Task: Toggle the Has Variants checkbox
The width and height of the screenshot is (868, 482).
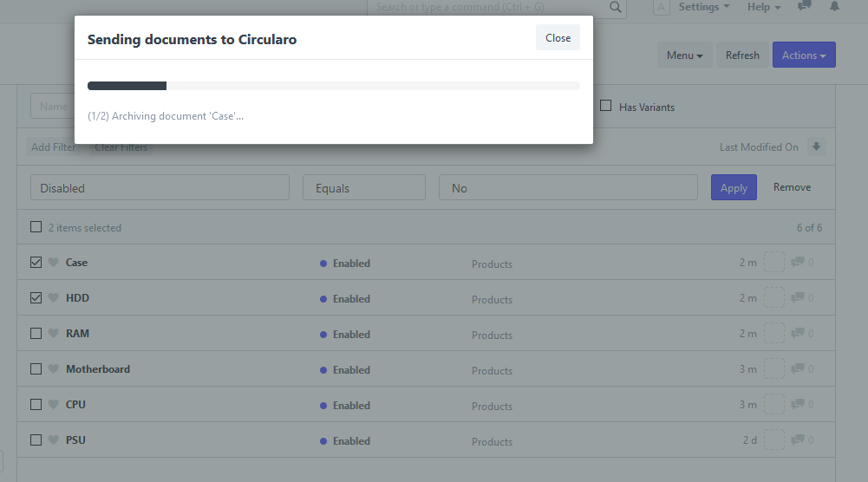Action: click(605, 105)
